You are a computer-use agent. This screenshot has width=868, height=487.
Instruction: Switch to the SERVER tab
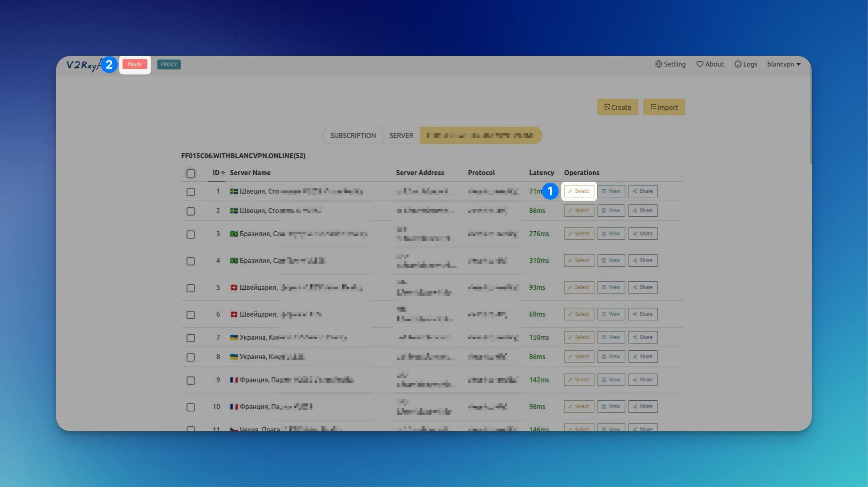click(401, 135)
